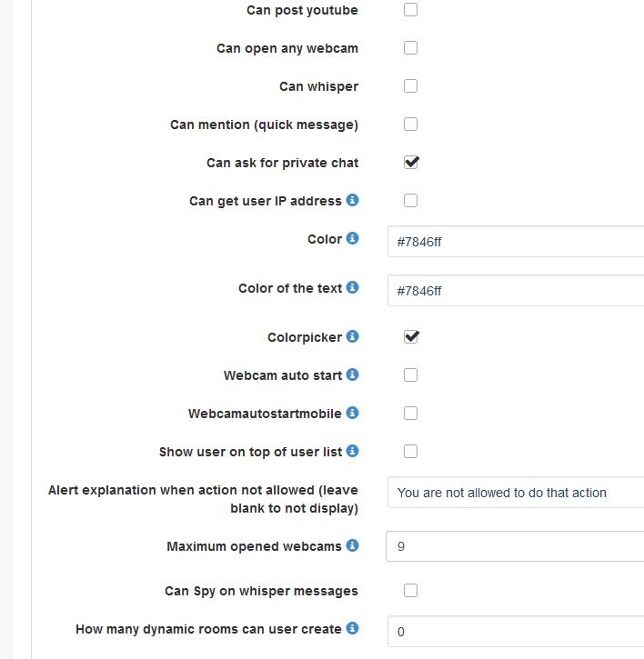Click info icon for Show user on top
This screenshot has width=644, height=659.
[x=353, y=451]
